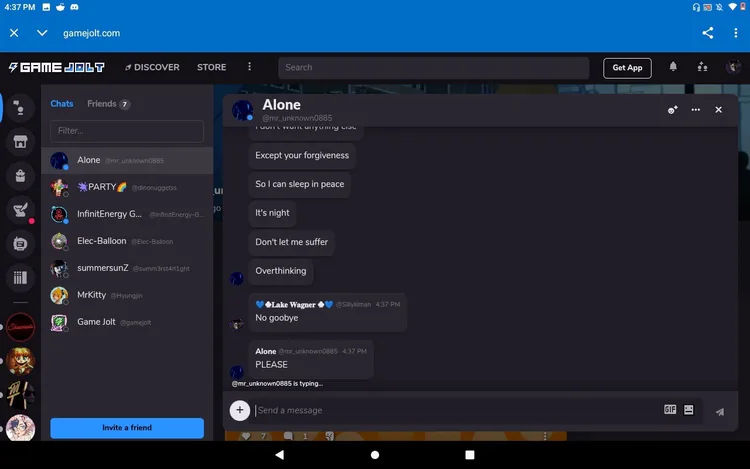The width and height of the screenshot is (750, 469).
Task: Tap the Android back button
Action: point(280,455)
